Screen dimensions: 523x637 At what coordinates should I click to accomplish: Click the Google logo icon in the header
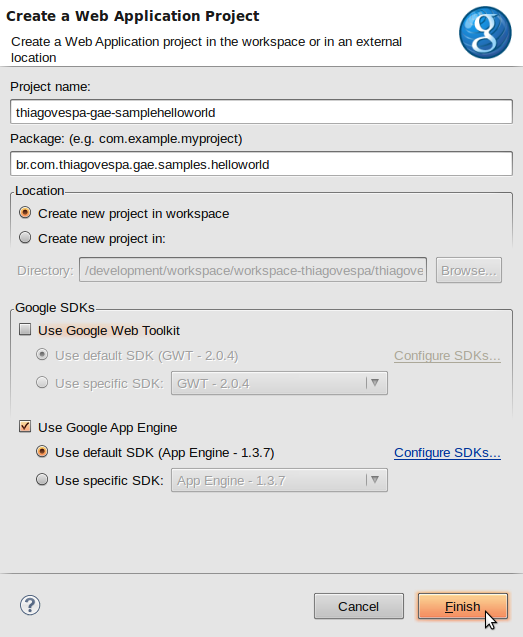coord(485,32)
